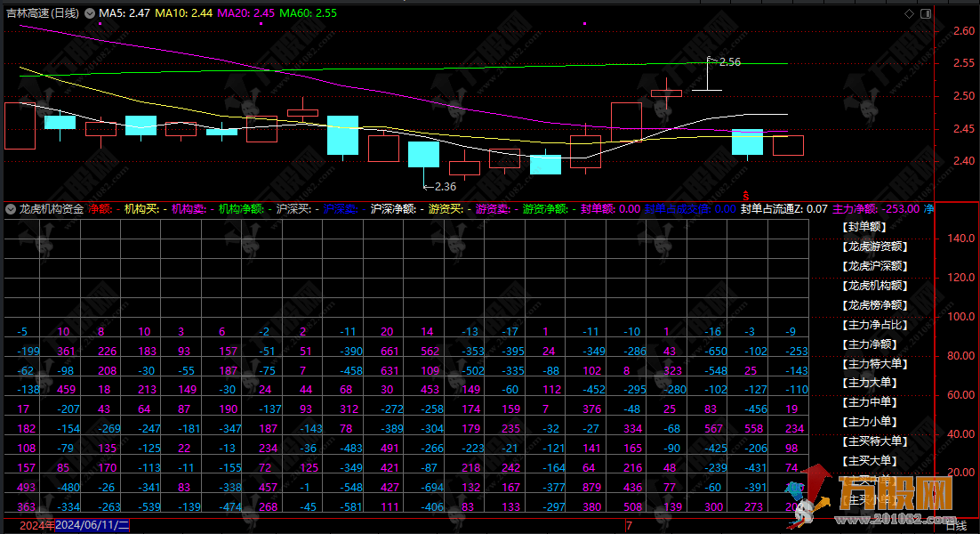Select the 【主力大单】 row label
The height and width of the screenshot is (534, 980).
pos(870,383)
